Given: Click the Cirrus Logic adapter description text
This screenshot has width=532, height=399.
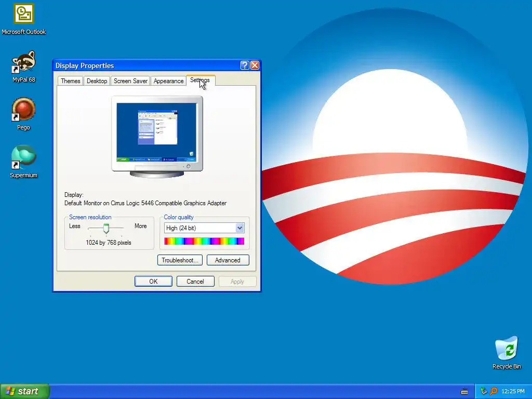Looking at the screenshot, I should [x=145, y=203].
